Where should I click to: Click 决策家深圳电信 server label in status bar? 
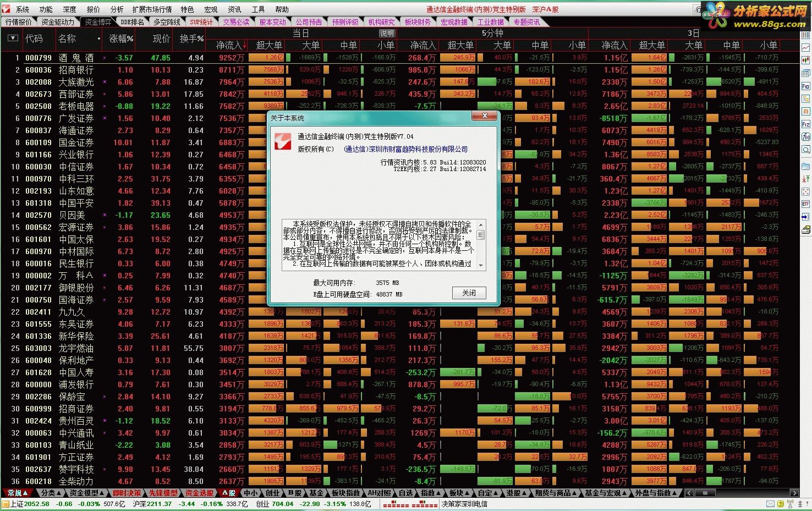[x=464, y=504]
